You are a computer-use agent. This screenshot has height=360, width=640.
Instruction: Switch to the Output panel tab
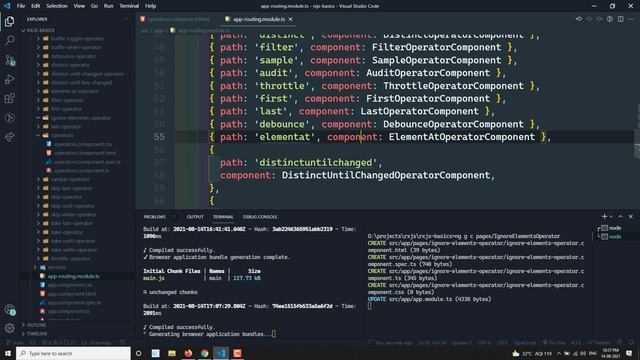coord(195,217)
